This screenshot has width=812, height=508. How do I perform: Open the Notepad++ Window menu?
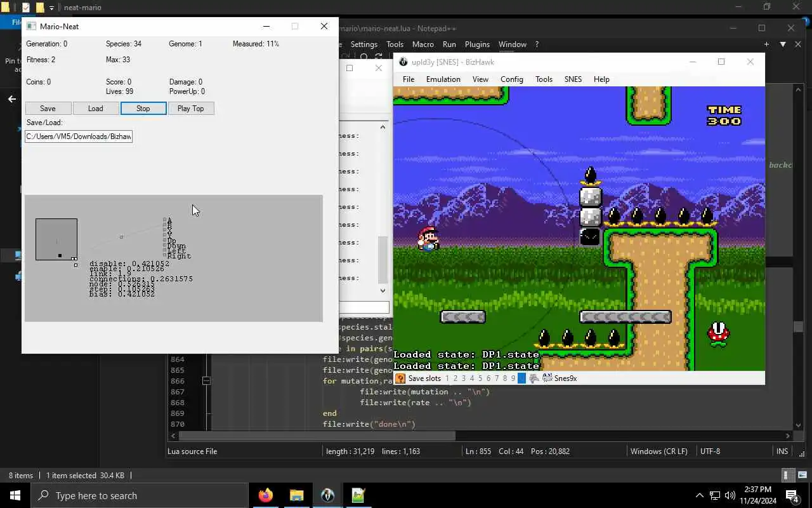tap(512, 44)
